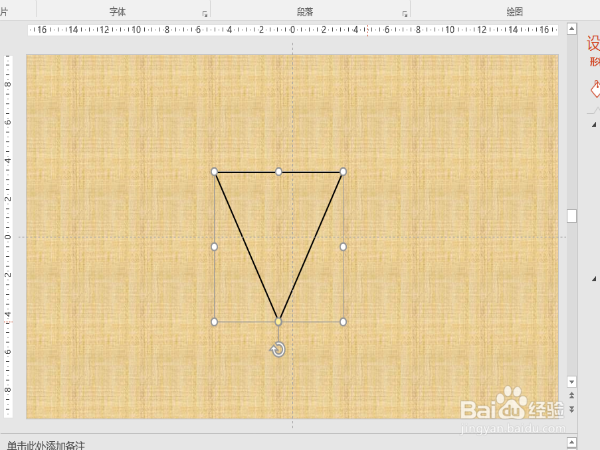Click the 段落 group label

pyautogui.click(x=305, y=11)
